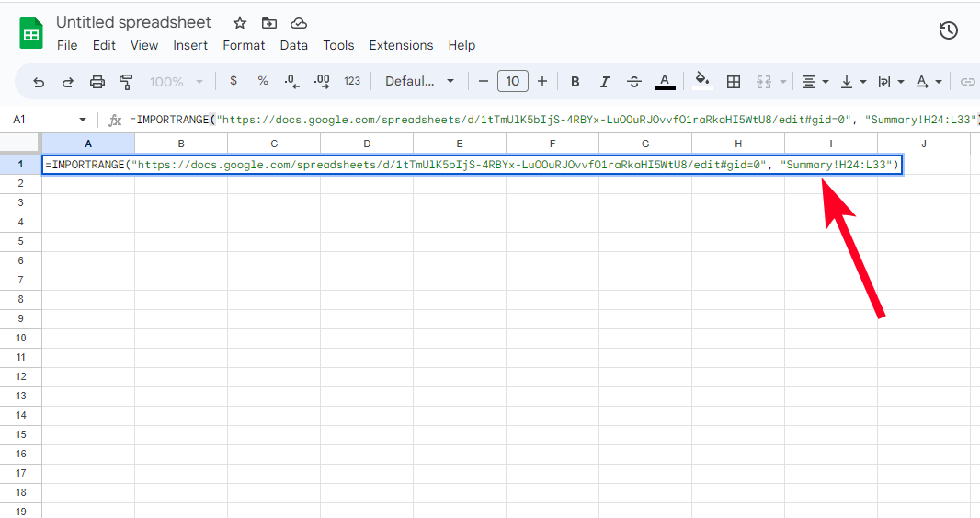Expand merge cells dropdown arrow
Image resolution: width=980 pixels, height=518 pixels.
tap(782, 82)
